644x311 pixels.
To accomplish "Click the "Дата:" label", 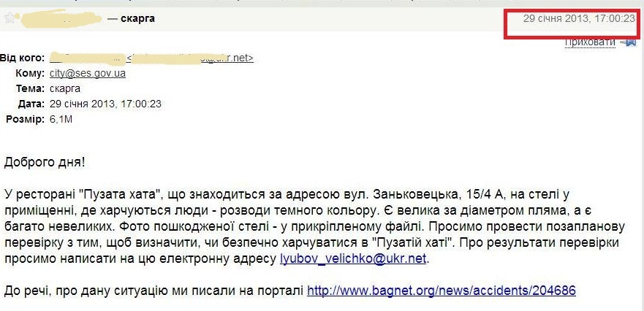I will (x=31, y=104).
